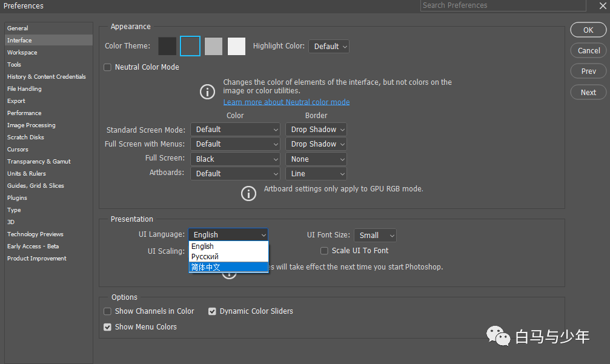
Task: Open the Type preferences category
Action: click(48, 210)
